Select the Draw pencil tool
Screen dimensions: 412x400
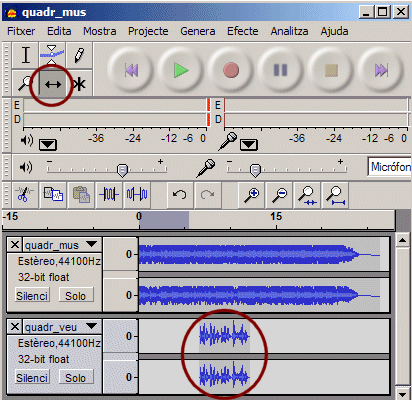pos(79,55)
